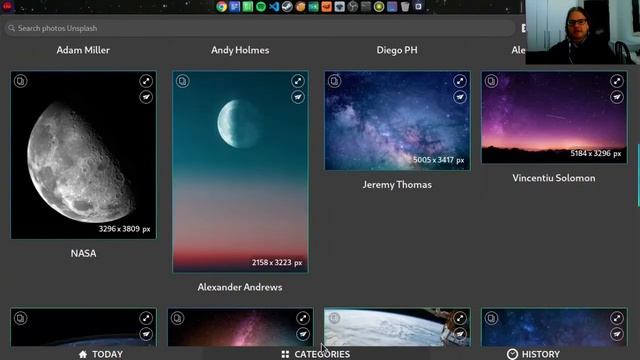Open the Categories tab
The height and width of the screenshot is (360, 640).
click(316, 354)
